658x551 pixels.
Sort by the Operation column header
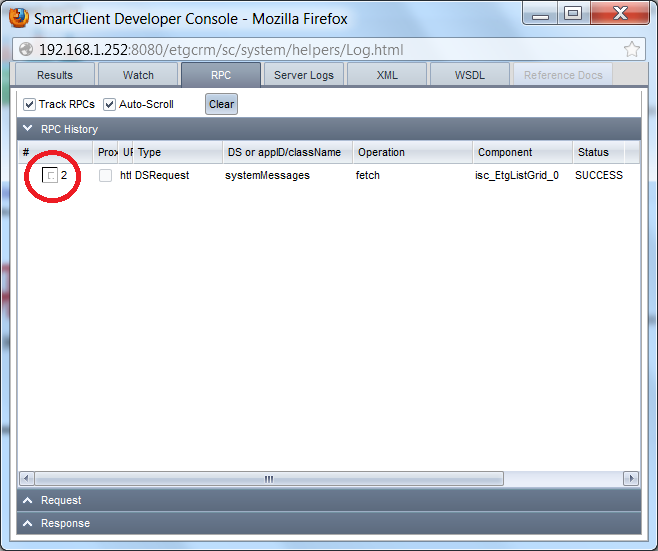(410, 152)
